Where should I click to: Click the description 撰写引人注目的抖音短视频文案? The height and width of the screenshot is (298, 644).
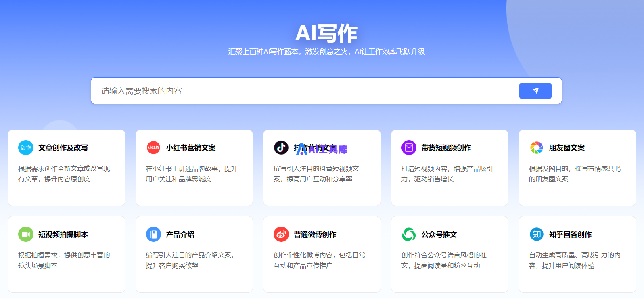316,174
